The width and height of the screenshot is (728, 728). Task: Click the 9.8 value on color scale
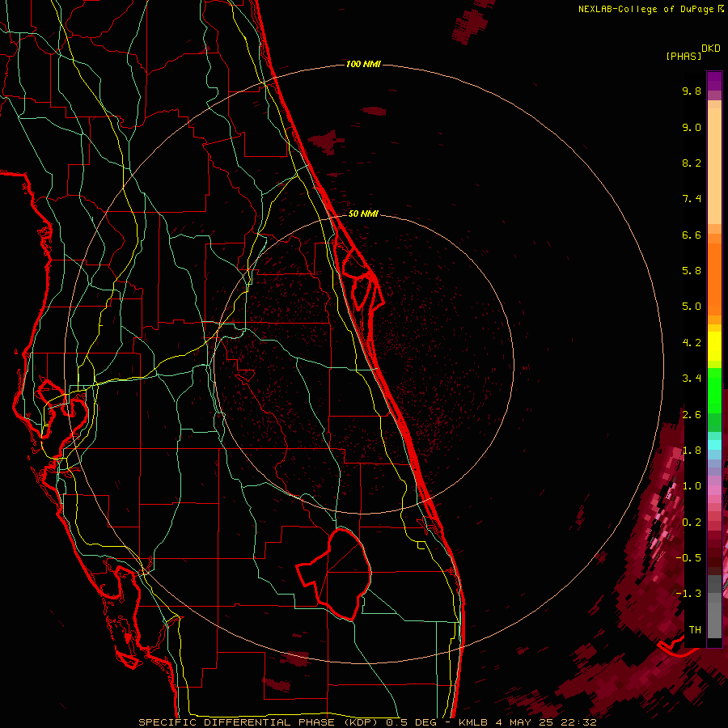point(692,91)
